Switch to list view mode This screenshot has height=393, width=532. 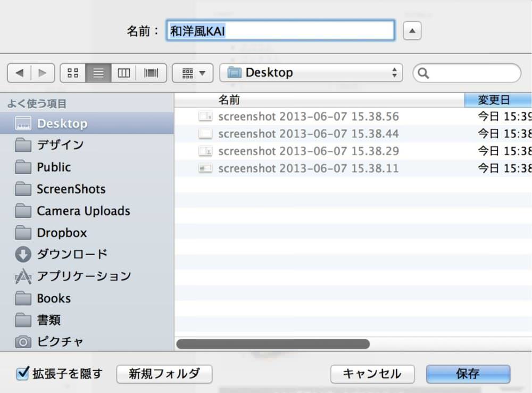click(98, 73)
